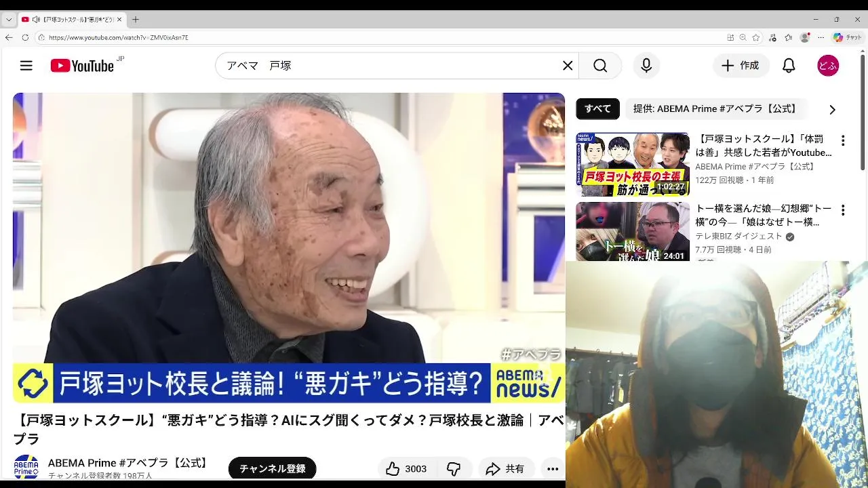Dislike the video with thumbs-down

tap(454, 468)
